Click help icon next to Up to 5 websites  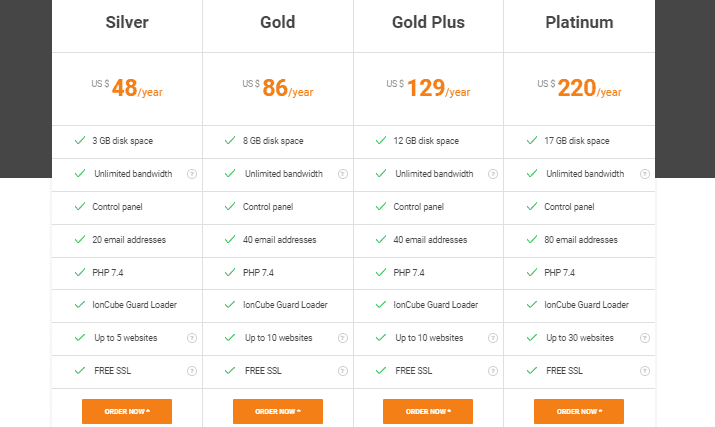click(192, 338)
